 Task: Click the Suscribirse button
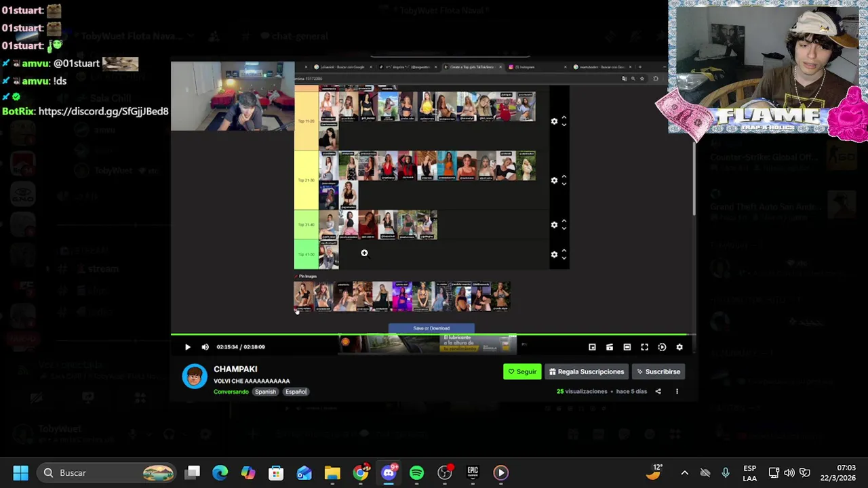[658, 371]
